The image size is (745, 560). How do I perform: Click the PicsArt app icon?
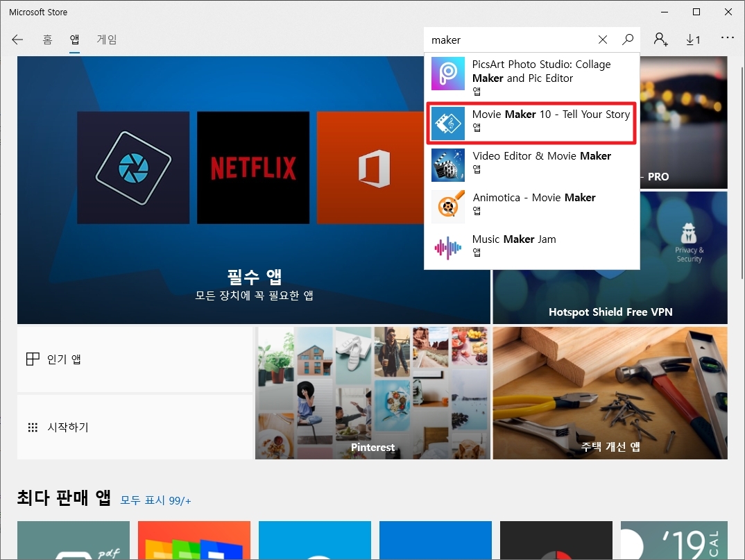(448, 74)
